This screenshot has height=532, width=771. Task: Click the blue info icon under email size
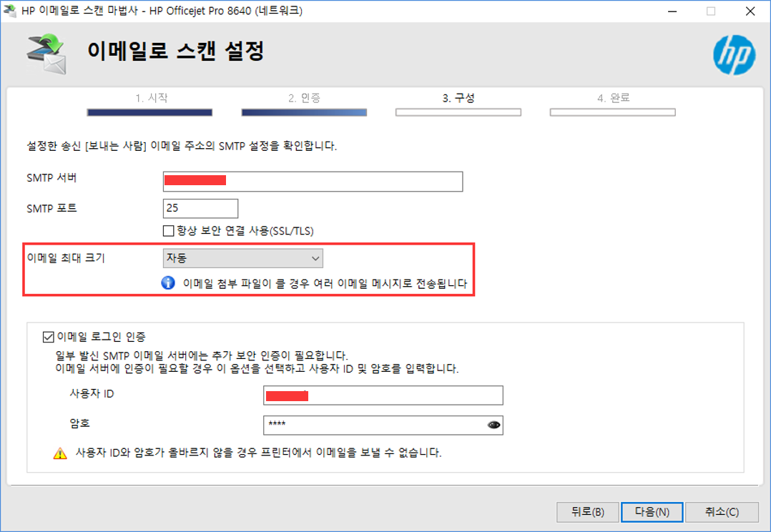pyautogui.click(x=168, y=282)
